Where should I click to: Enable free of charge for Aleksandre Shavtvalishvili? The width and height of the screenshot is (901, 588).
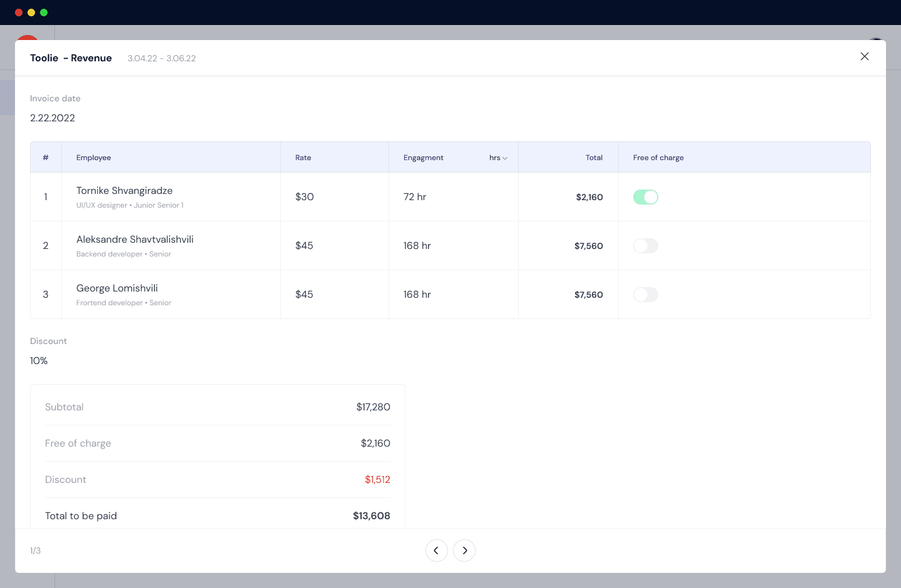point(645,245)
